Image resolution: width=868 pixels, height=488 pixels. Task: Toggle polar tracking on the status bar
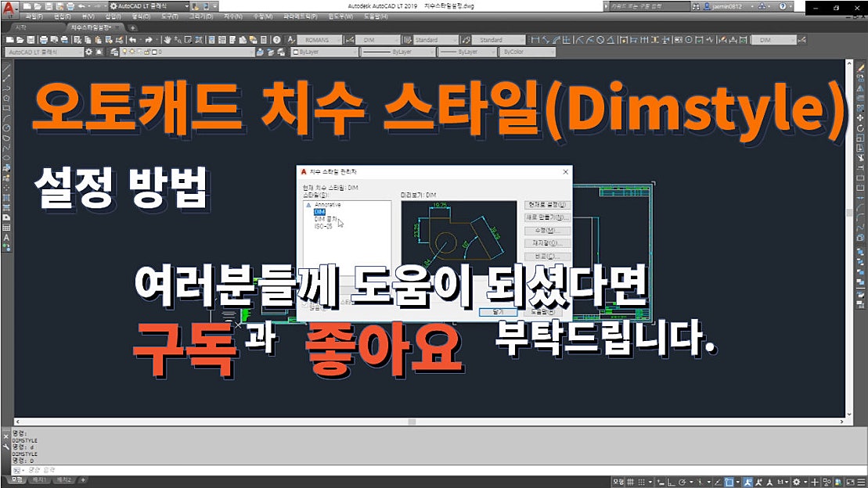[x=683, y=480]
